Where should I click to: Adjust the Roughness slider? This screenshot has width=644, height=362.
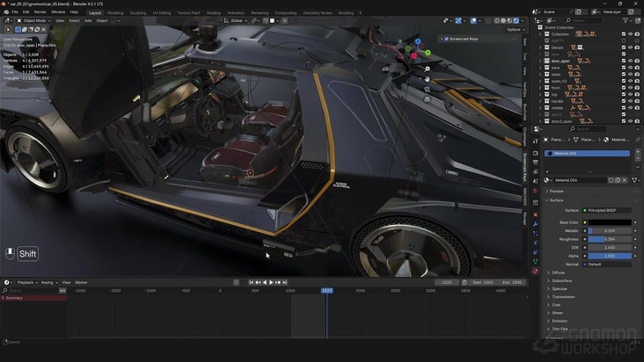click(x=610, y=239)
